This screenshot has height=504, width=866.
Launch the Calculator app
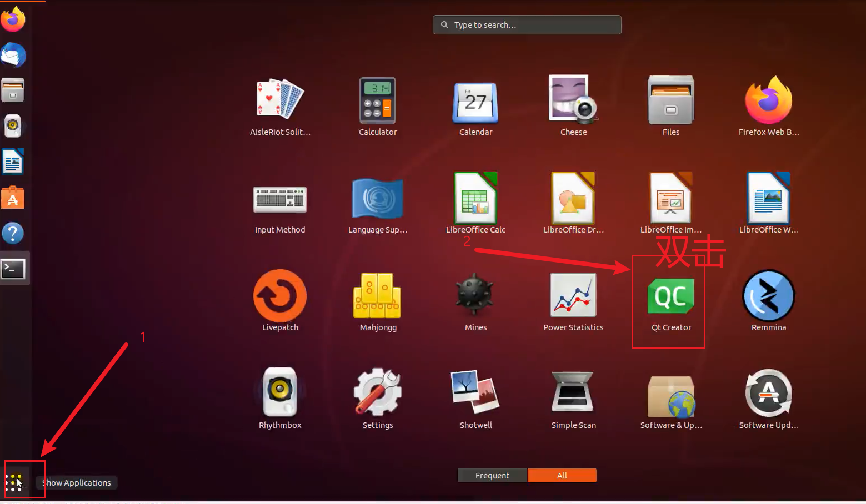[378, 100]
